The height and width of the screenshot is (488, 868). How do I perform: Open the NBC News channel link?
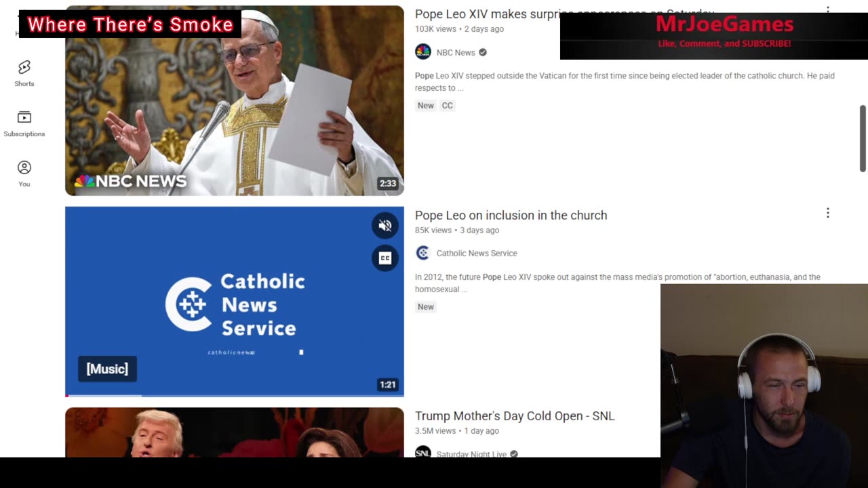click(x=456, y=52)
